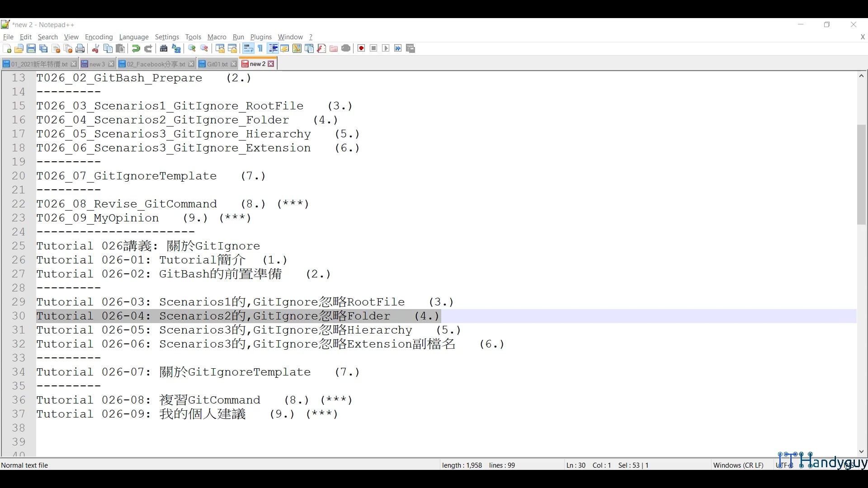Click line number 34 in the margin
Screen dimensions: 868x488
coord(19,372)
